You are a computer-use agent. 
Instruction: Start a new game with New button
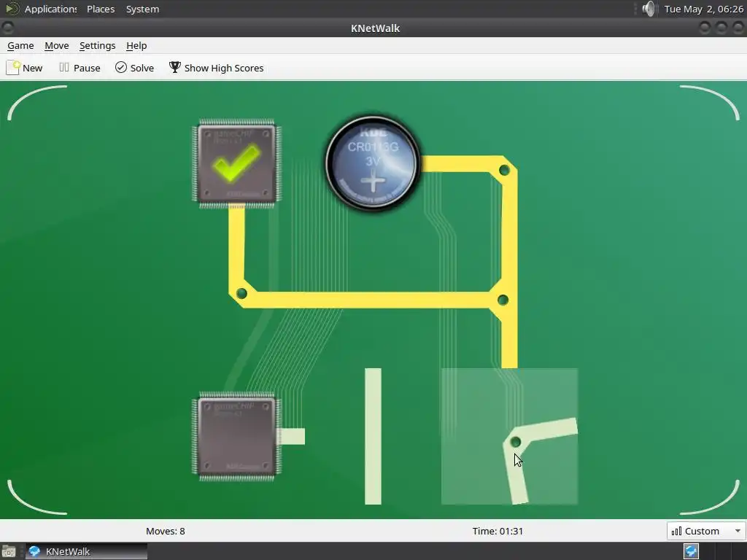[x=24, y=68]
